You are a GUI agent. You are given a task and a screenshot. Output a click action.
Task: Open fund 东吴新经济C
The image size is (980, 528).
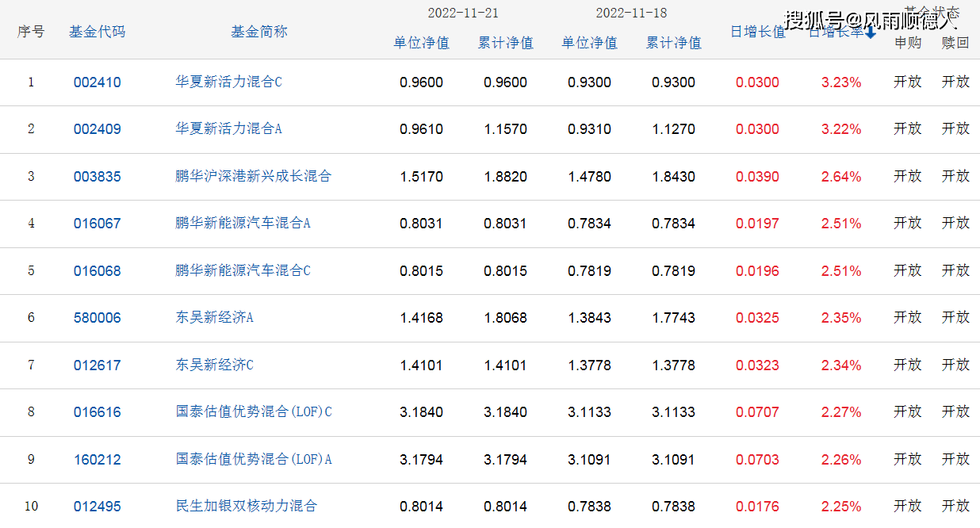[x=214, y=365]
